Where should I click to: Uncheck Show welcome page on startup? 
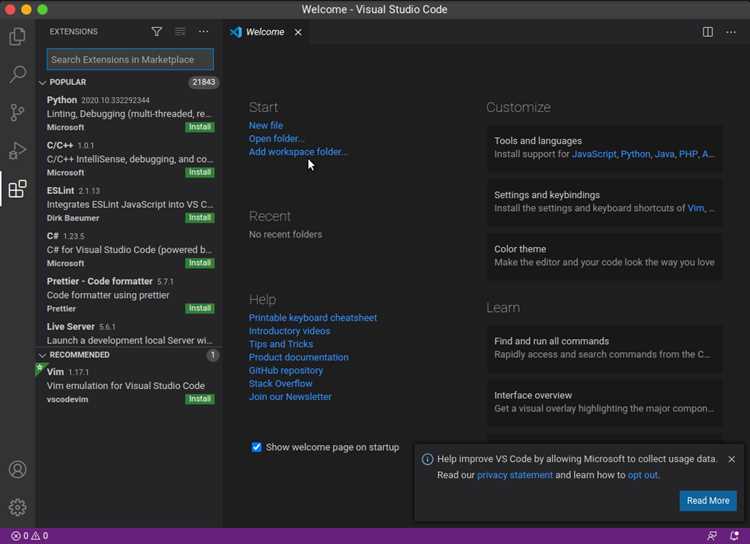click(256, 447)
